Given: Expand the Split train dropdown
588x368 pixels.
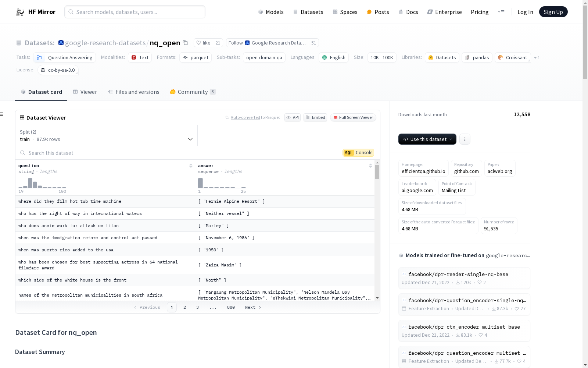Looking at the screenshot, I should (x=106, y=135).
